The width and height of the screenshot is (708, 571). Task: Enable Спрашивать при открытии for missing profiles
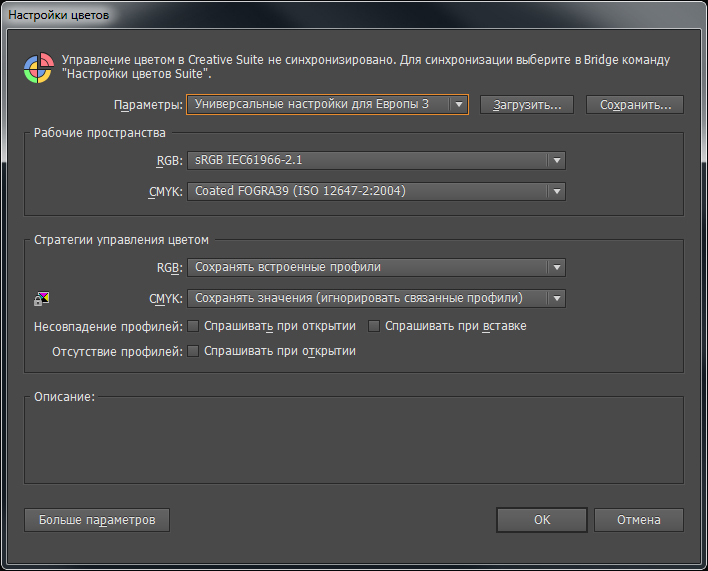click(193, 351)
